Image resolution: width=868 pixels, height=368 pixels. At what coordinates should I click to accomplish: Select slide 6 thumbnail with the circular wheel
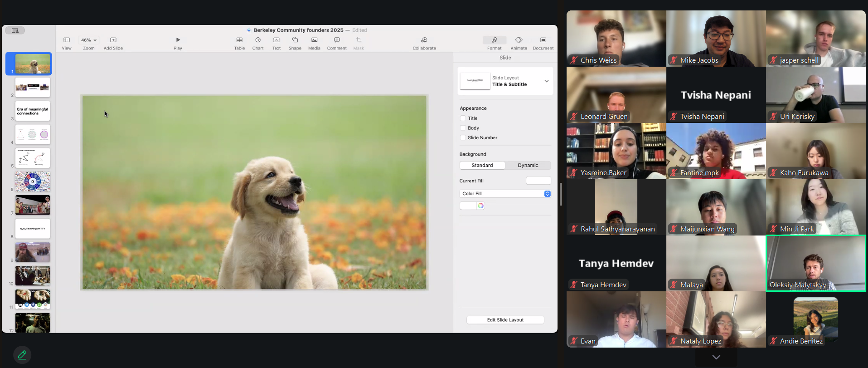click(x=33, y=182)
